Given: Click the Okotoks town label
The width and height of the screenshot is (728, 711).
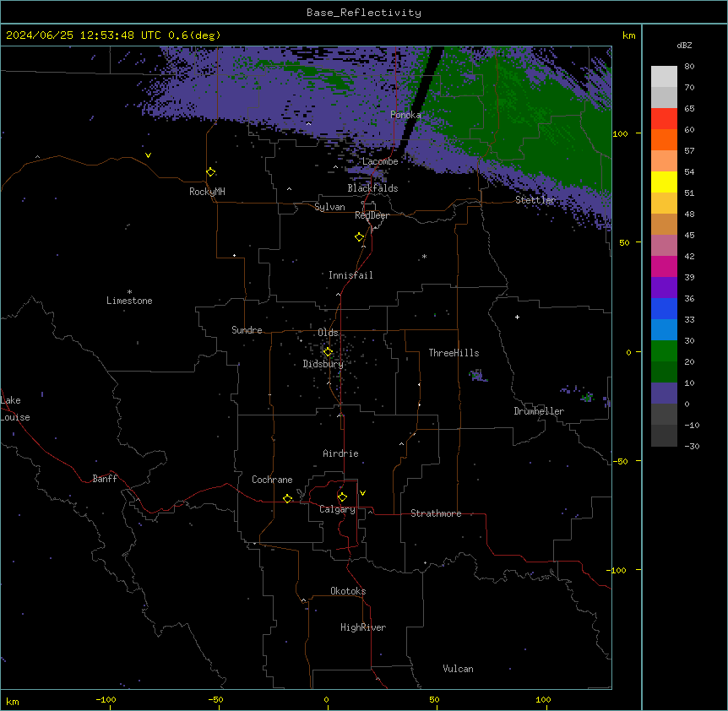Looking at the screenshot, I should pyautogui.click(x=348, y=591).
